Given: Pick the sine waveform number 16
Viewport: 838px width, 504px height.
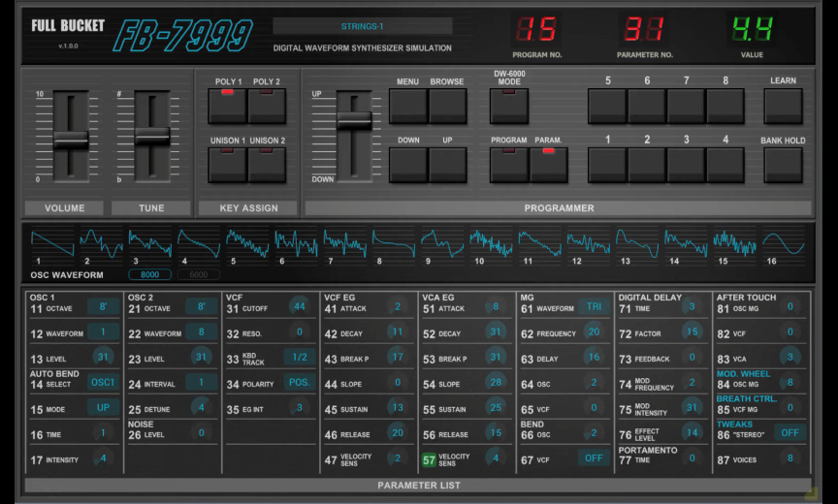Looking at the screenshot, I should tap(783, 242).
